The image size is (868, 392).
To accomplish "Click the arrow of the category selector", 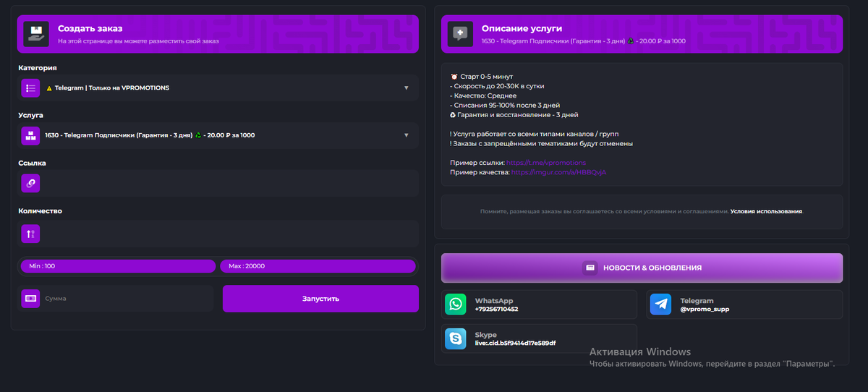I will [407, 88].
